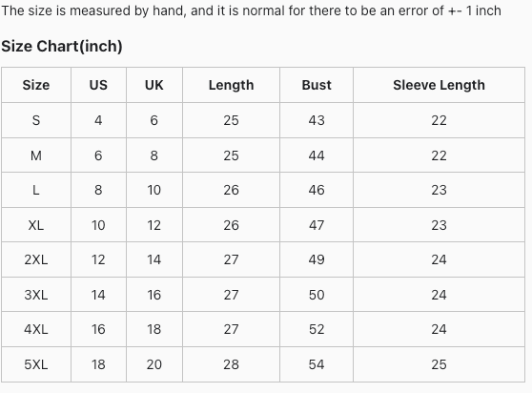
Task: Select the 2XL size cell
Action: click(36, 259)
